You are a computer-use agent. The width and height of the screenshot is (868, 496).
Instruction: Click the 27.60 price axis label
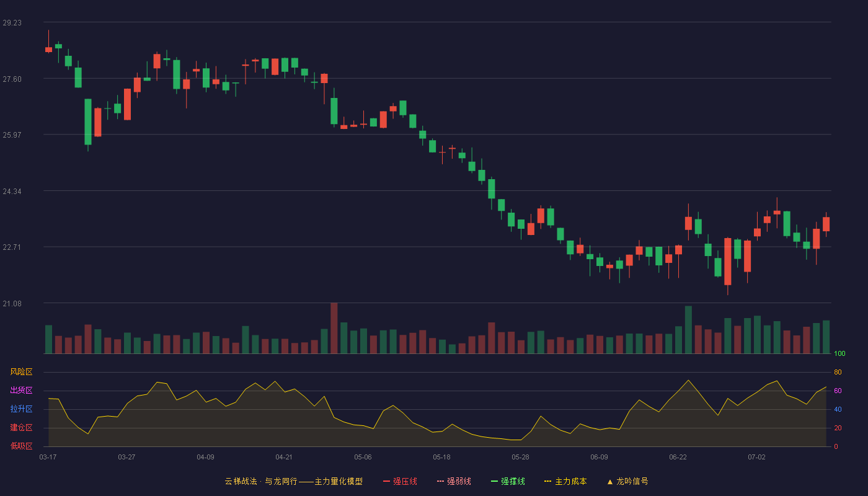coord(12,79)
